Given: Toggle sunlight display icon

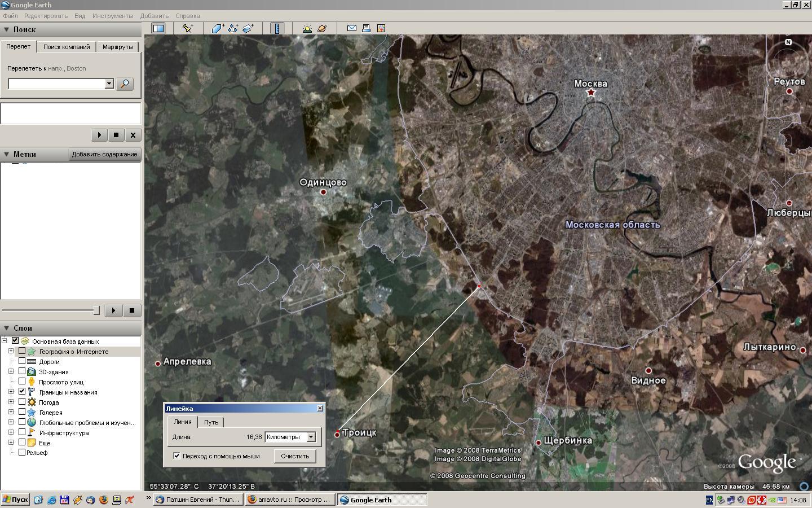Looking at the screenshot, I should pyautogui.click(x=307, y=28).
